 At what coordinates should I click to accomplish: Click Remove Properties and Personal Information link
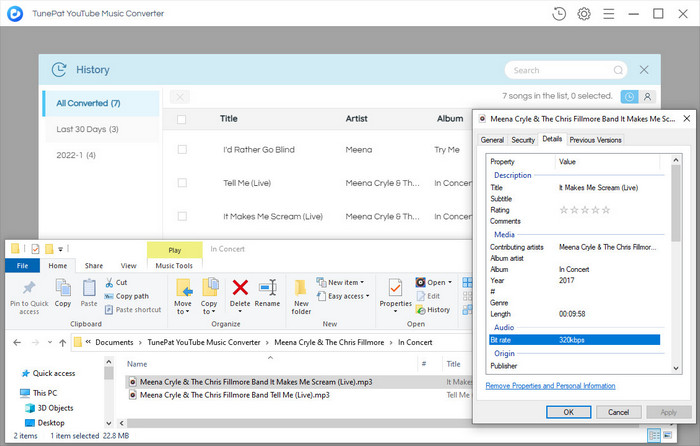click(550, 386)
